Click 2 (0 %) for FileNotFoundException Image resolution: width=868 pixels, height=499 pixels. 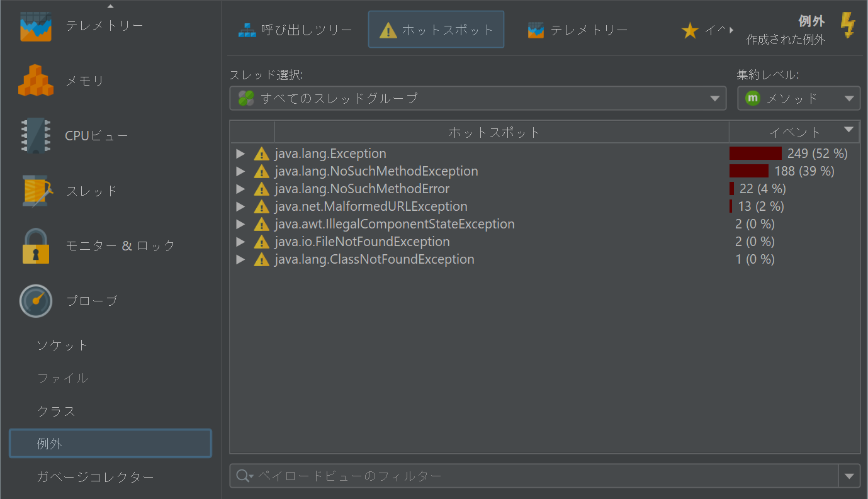755,242
